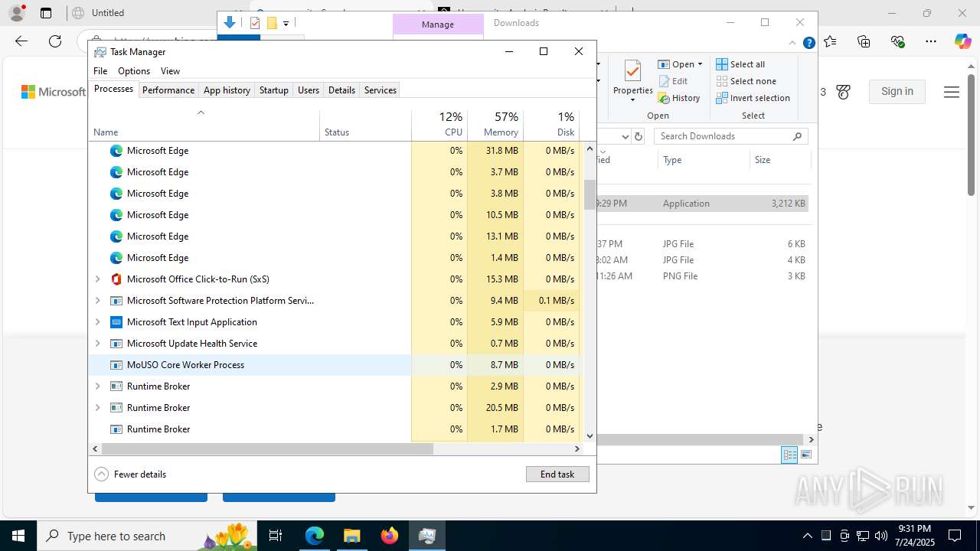980x551 pixels.
Task: Open Edge Favorites star-list icon
Action: pos(830,41)
